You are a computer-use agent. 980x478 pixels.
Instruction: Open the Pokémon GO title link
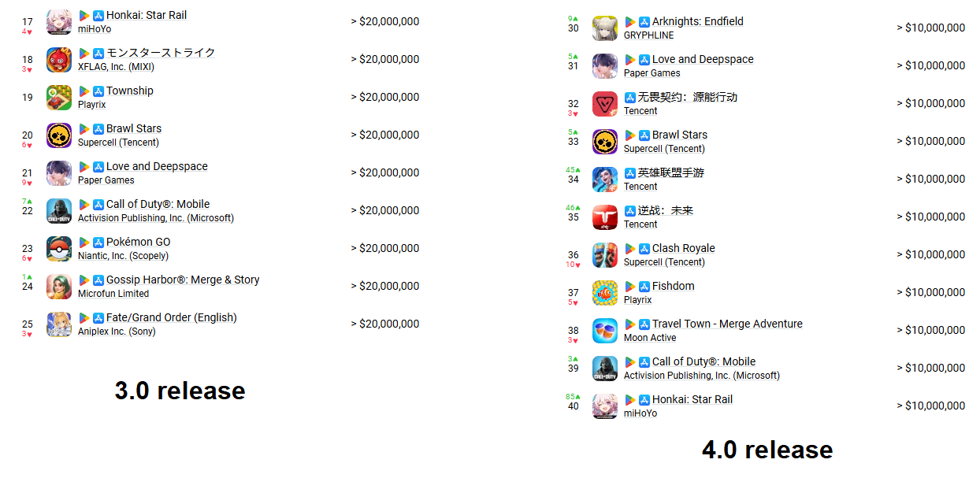coord(139,243)
